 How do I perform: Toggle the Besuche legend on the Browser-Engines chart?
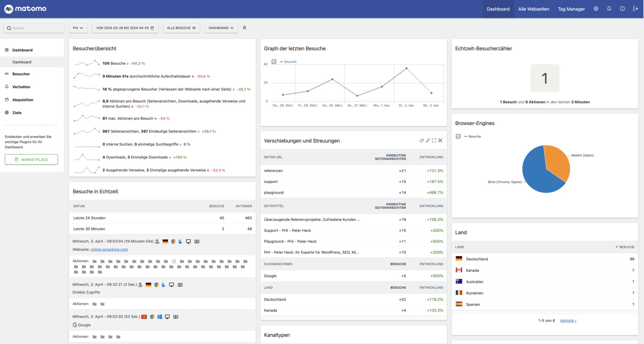point(472,136)
